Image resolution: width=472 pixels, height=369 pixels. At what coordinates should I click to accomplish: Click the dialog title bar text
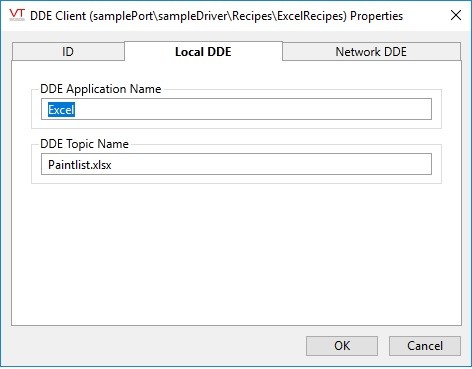coord(216,16)
